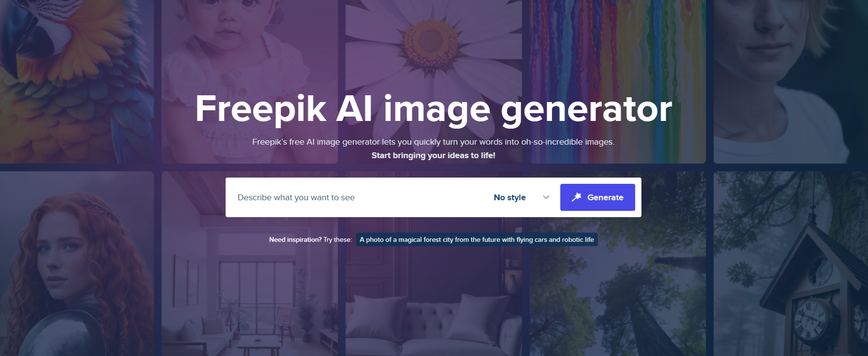
Task: Click the free AI image generator description
Action: [433, 142]
